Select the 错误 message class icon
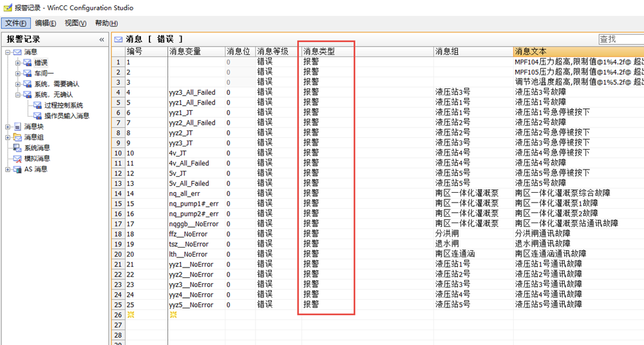Viewport: 644px width, 345px height. (x=27, y=63)
